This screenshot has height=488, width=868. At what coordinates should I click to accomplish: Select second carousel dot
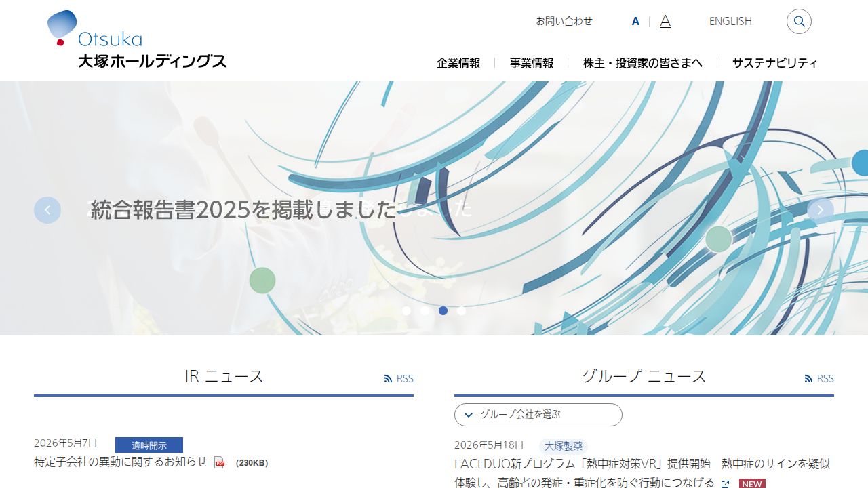pyautogui.click(x=425, y=311)
